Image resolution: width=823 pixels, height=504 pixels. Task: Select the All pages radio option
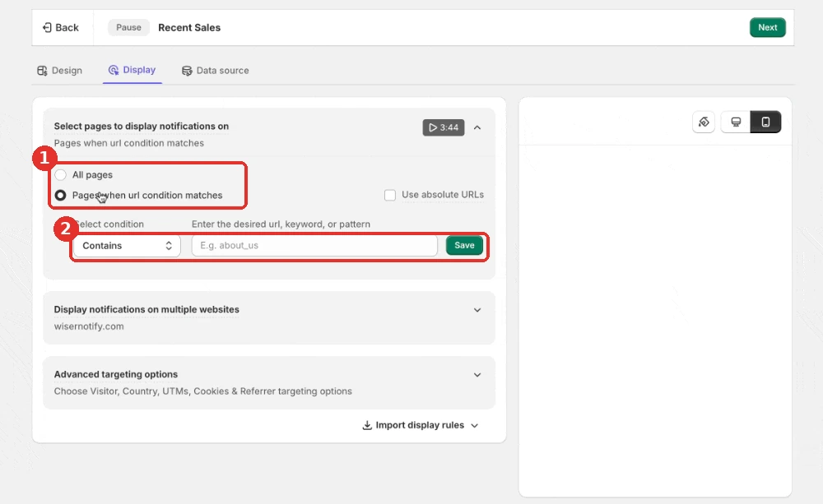61,174
